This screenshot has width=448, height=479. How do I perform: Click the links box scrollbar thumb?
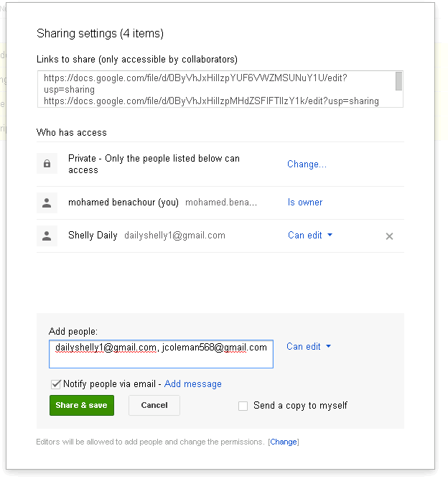(x=398, y=81)
